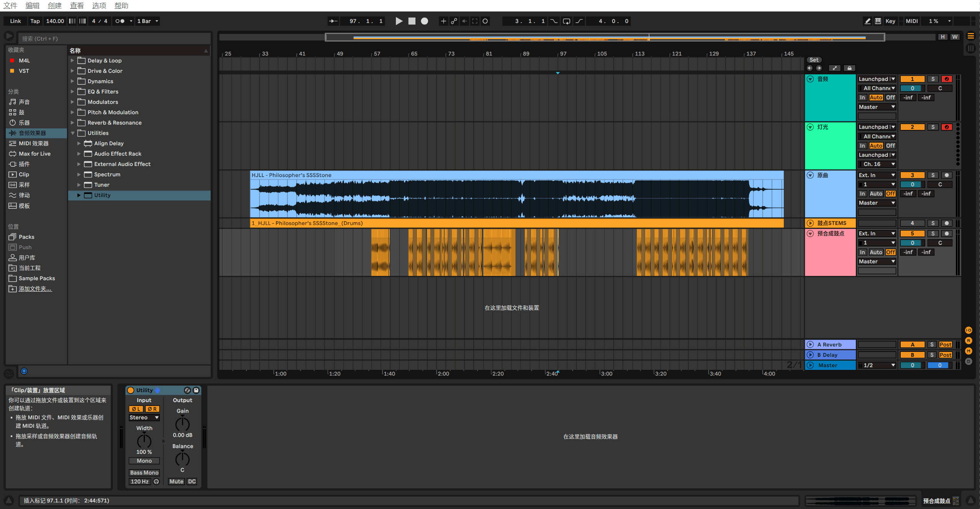The height and width of the screenshot is (509, 980).
Task: Toggle Utility device activator on/off
Action: (x=131, y=390)
